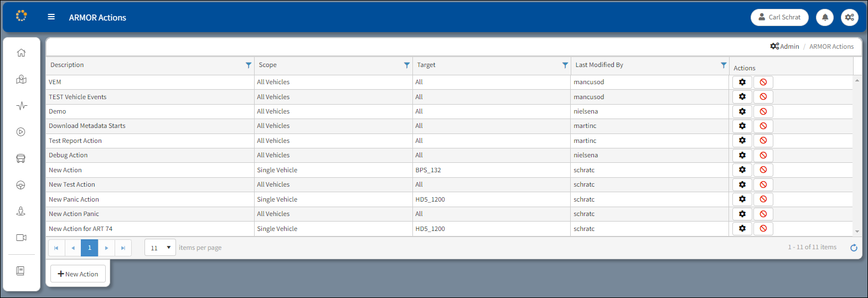Open the items per page dropdown
The width and height of the screenshot is (868, 298).
coord(161,248)
